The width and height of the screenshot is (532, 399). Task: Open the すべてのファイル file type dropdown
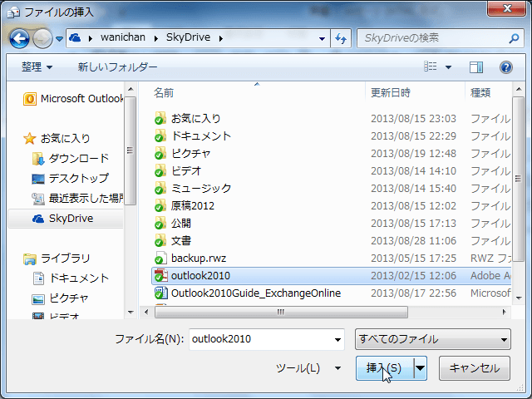[x=432, y=339]
